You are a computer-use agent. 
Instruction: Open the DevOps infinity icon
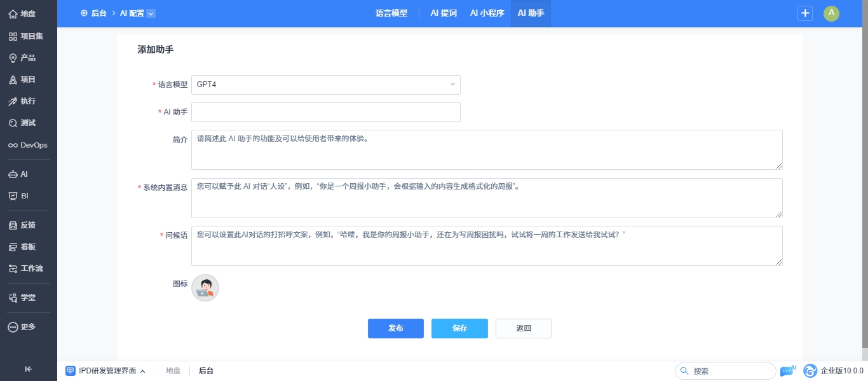coord(13,145)
